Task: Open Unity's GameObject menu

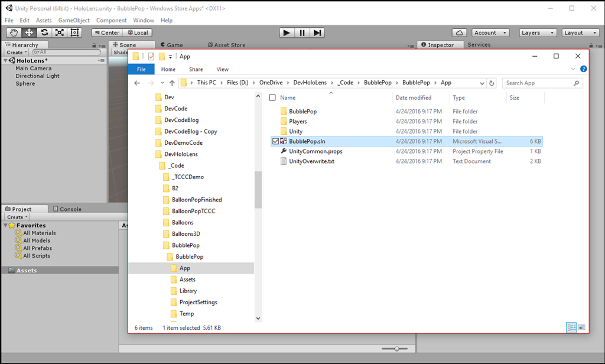Action: (x=74, y=20)
